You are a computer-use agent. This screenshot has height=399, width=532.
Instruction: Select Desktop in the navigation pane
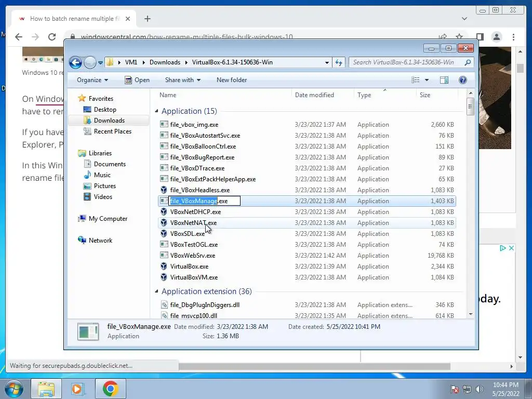105,110
